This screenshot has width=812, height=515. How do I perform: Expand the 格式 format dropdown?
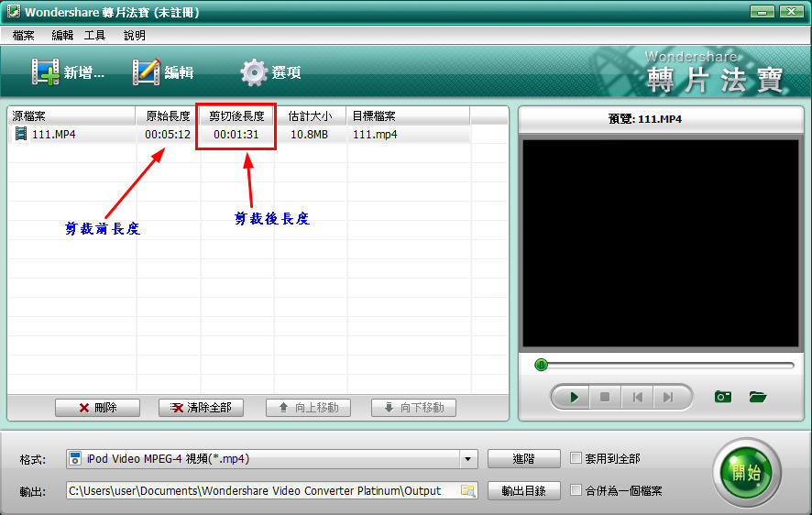pyautogui.click(x=468, y=459)
